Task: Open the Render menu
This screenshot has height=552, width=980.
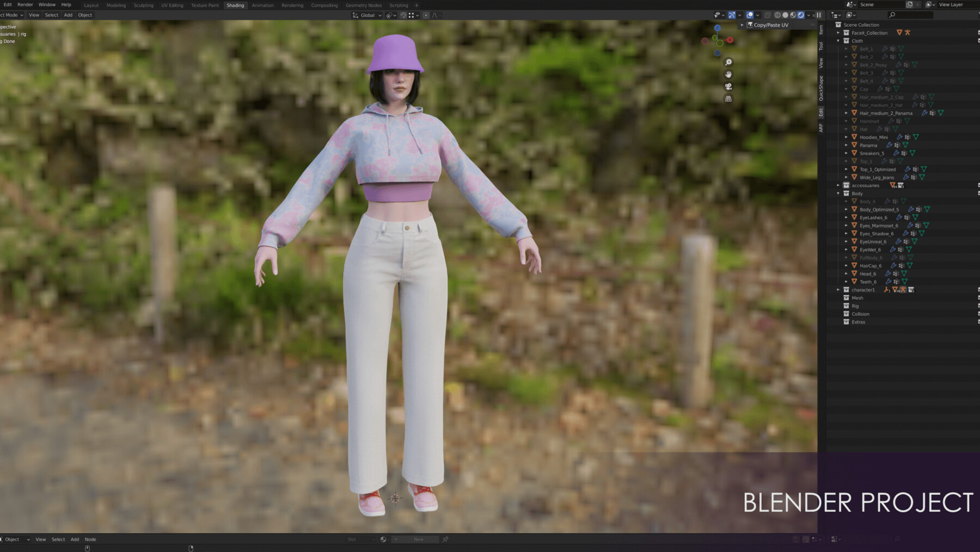Action: pyautogui.click(x=25, y=4)
